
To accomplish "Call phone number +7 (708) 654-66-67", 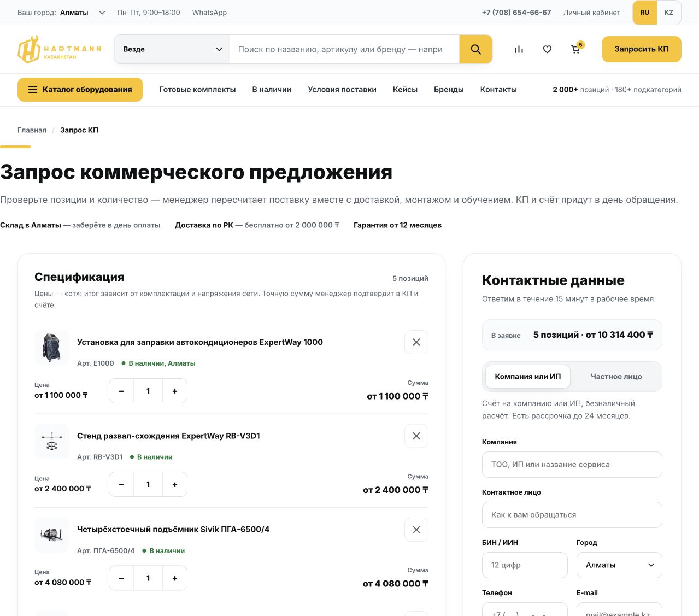I will tap(516, 13).
